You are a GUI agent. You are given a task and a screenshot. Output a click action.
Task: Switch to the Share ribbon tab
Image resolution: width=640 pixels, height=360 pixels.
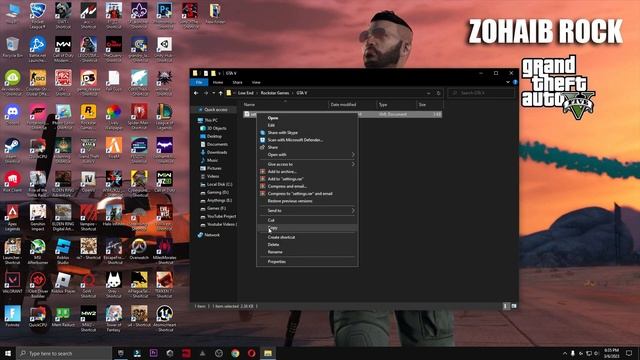pyautogui.click(x=237, y=82)
